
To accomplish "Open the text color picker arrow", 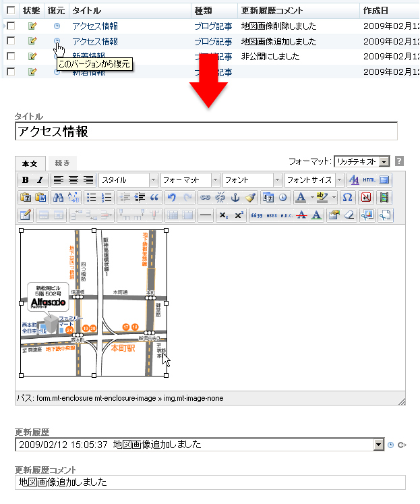I will click(312, 198).
